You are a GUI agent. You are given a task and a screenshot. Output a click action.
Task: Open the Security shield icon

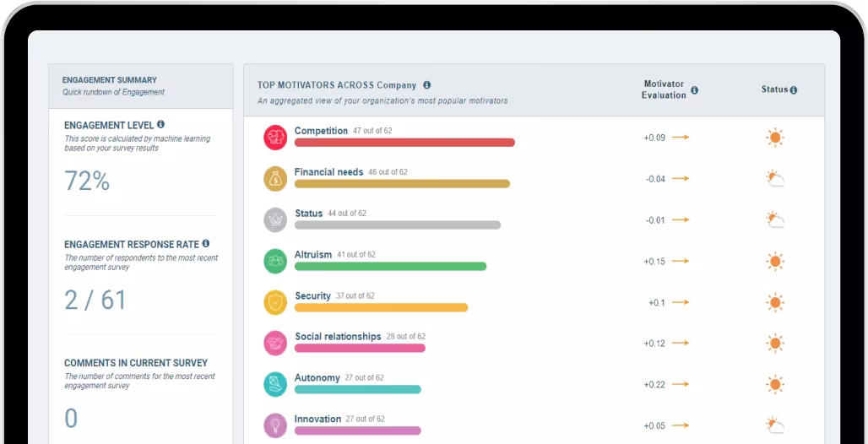click(275, 302)
